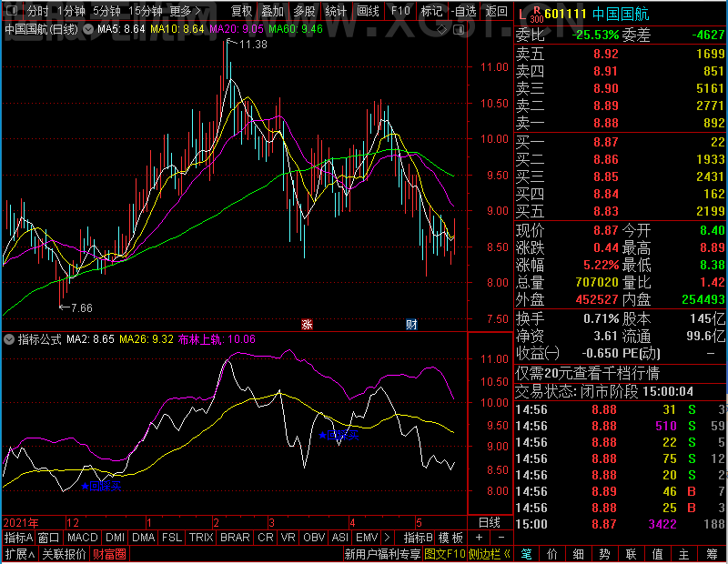Show more indicators with the > arrow

click(388, 538)
